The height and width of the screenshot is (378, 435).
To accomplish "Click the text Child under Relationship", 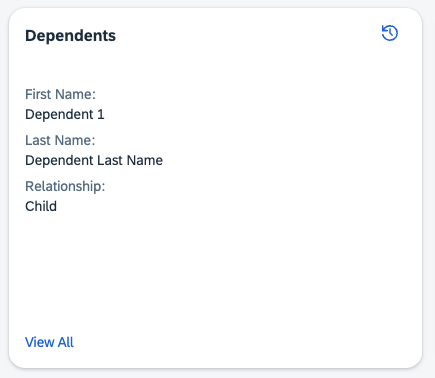I will 41,206.
